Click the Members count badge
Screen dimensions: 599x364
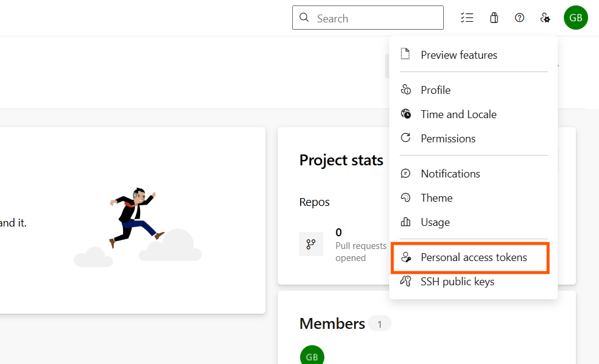(x=380, y=324)
